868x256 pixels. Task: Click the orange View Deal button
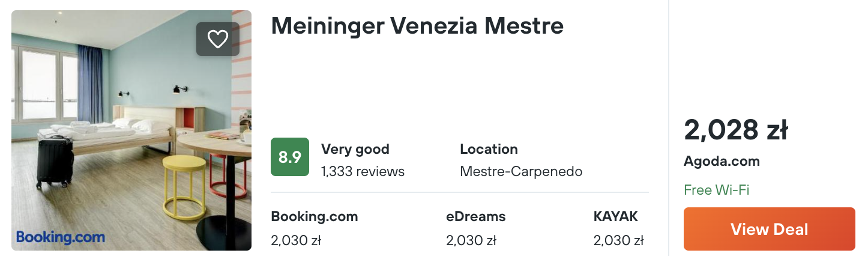pyautogui.click(x=770, y=229)
